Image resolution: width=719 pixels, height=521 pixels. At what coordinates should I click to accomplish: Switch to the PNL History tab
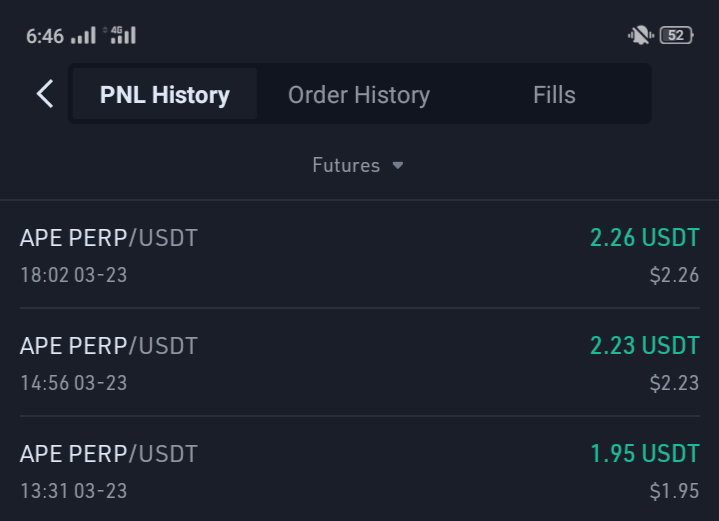165,94
